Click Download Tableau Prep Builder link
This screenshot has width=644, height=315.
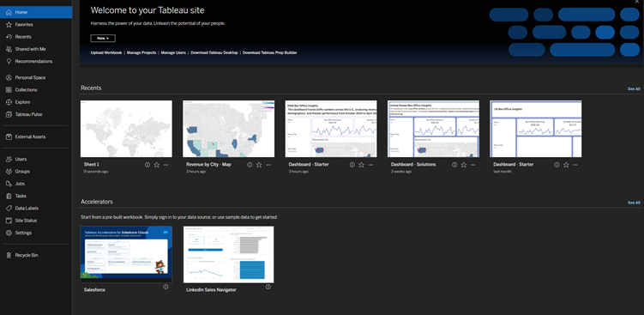[x=270, y=52]
